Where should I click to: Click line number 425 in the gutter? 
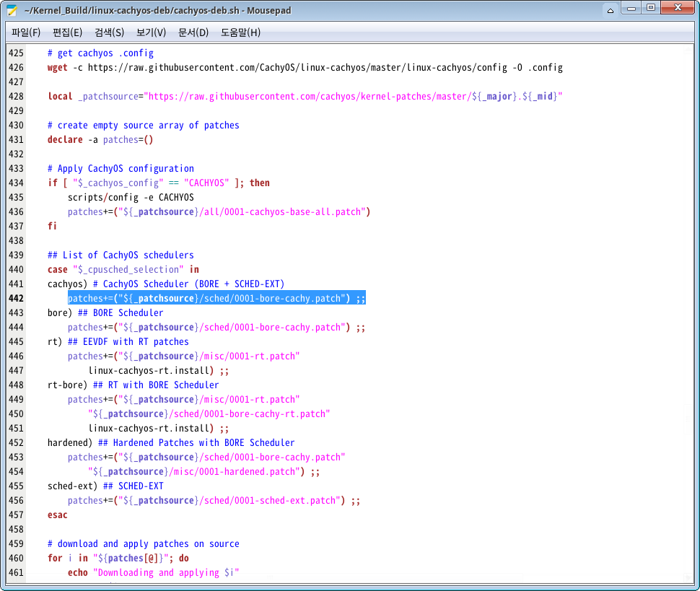(x=16, y=53)
